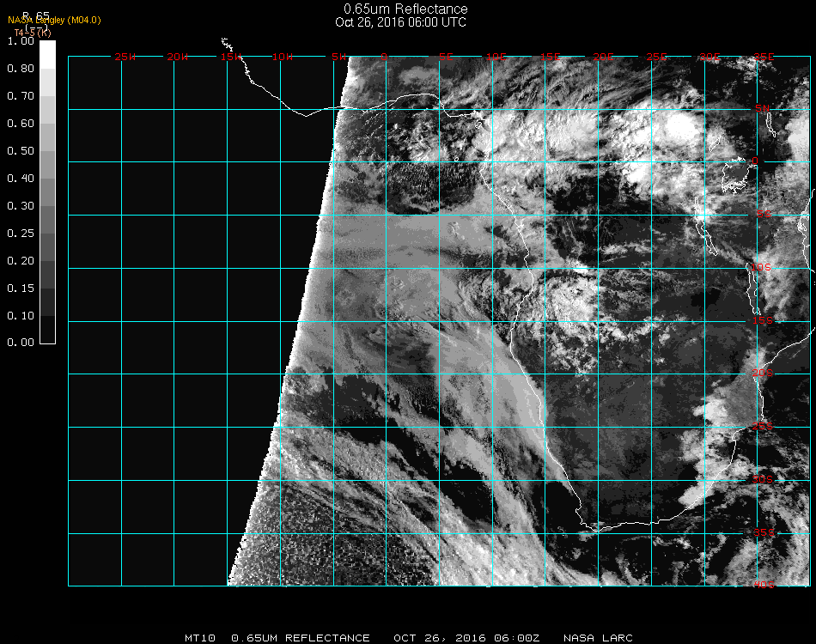Select the 20S latitude marker
The height and width of the screenshot is (644, 816).
[x=763, y=374]
